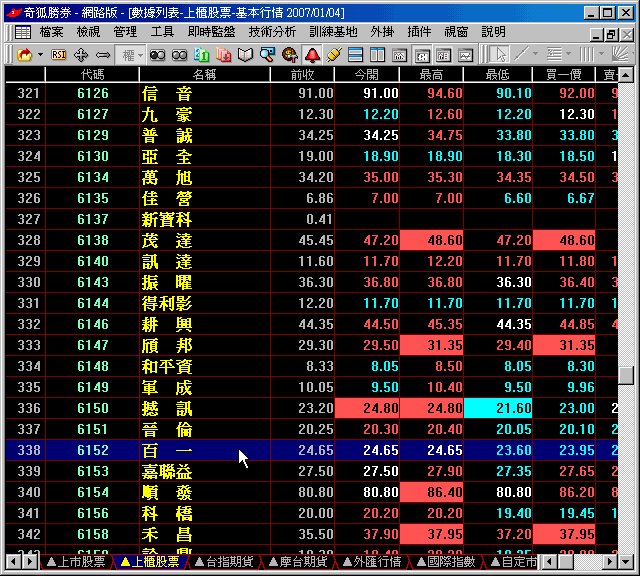The image size is (640, 576).
Task: Click the 買一價 column header
Action: [x=564, y=74]
